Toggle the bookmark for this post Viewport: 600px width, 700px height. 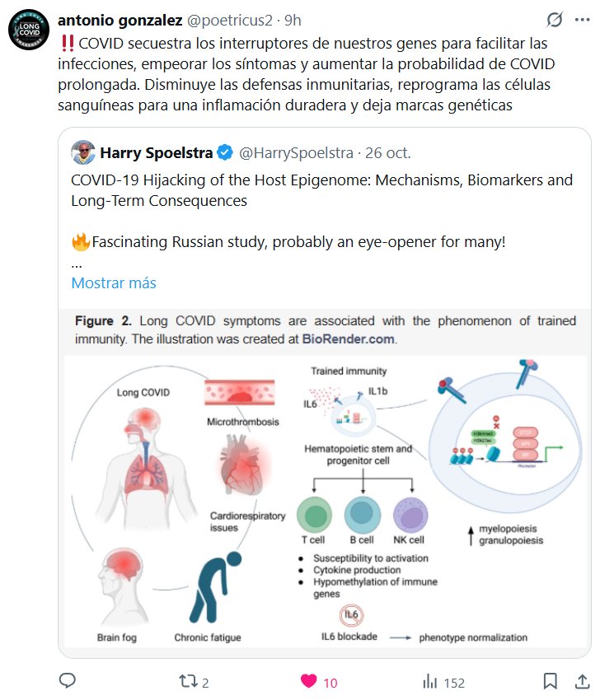pos(550,681)
